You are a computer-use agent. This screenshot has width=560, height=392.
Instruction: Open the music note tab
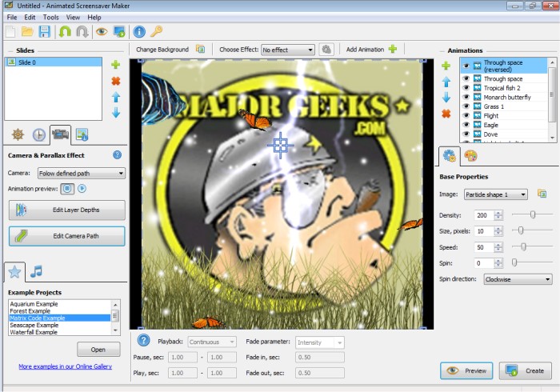click(x=36, y=272)
